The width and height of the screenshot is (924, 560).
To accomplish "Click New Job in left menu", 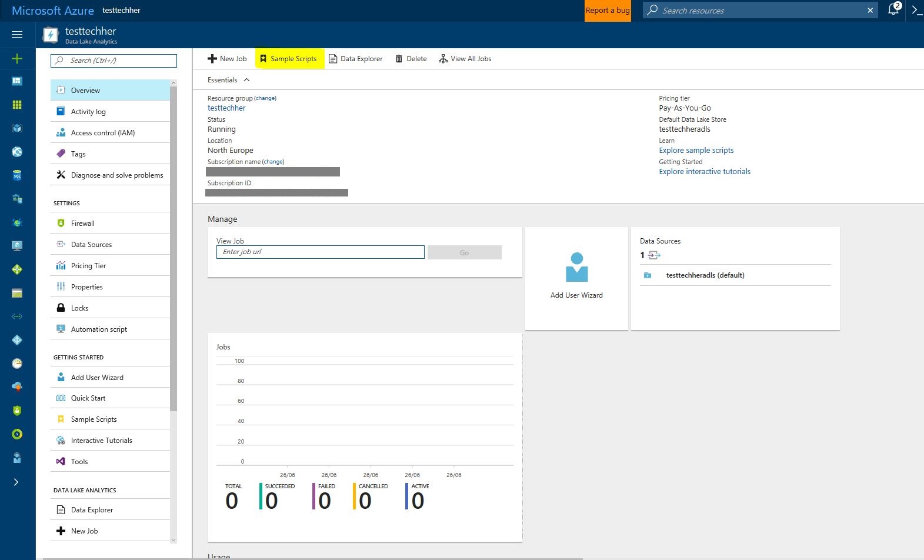I will [x=110, y=531].
